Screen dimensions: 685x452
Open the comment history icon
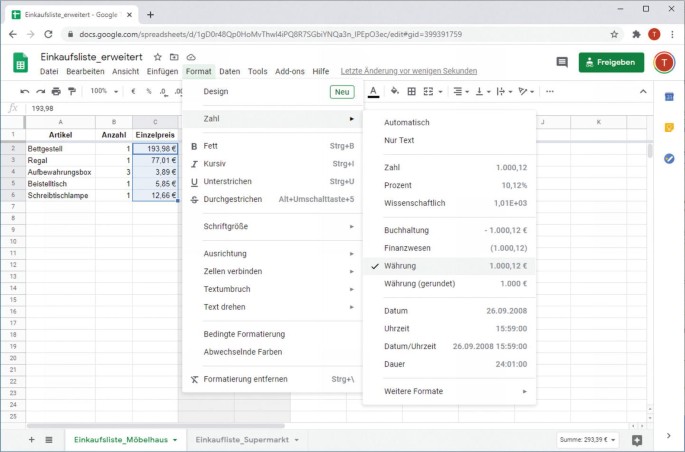(562, 62)
